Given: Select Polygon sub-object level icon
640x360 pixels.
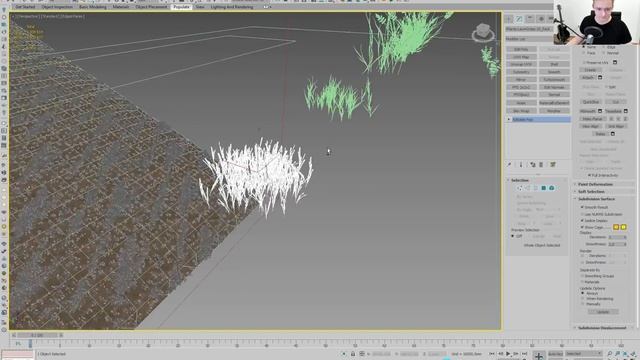Looking at the screenshot, I should click(544, 188).
